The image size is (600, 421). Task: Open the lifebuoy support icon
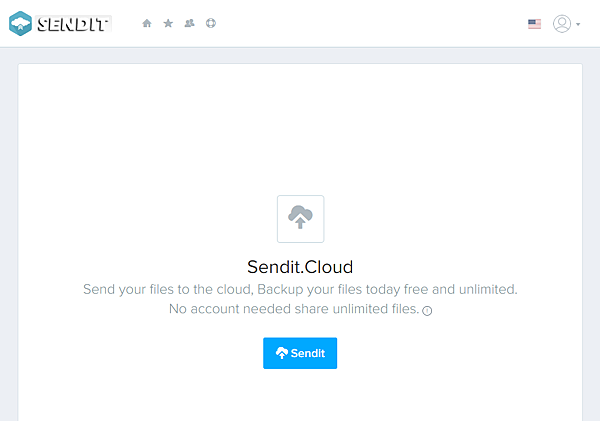pos(211,23)
